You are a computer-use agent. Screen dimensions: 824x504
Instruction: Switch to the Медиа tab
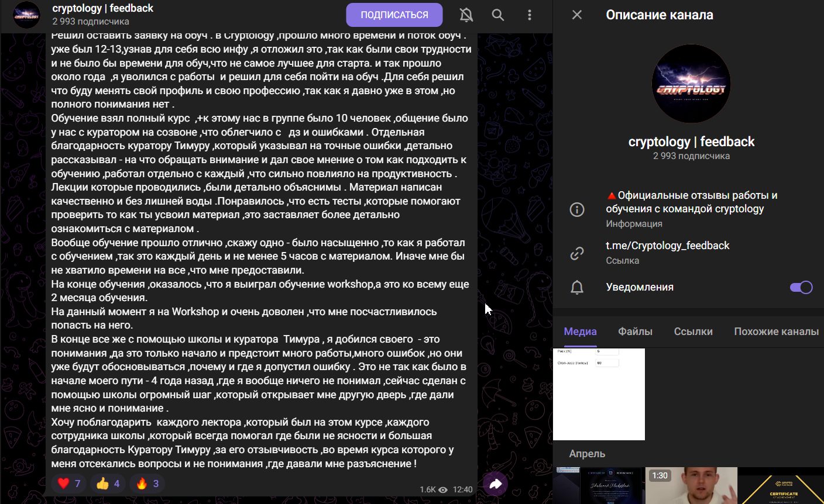580,332
